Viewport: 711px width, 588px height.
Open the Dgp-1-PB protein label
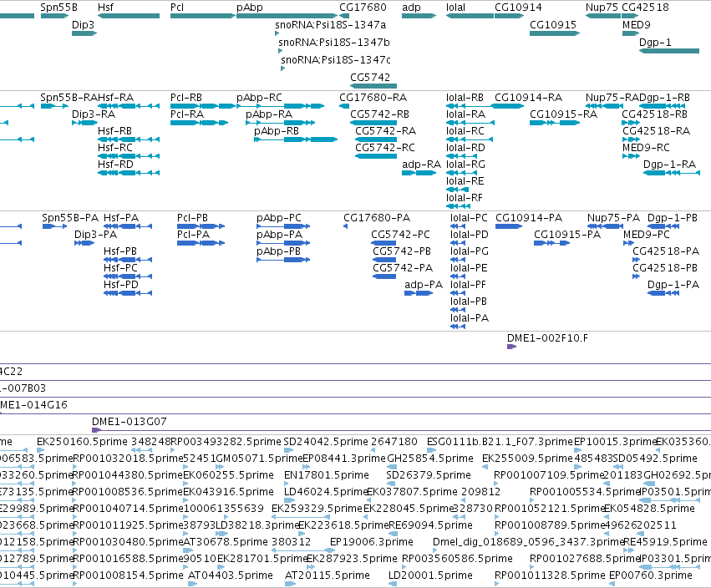pos(673,218)
